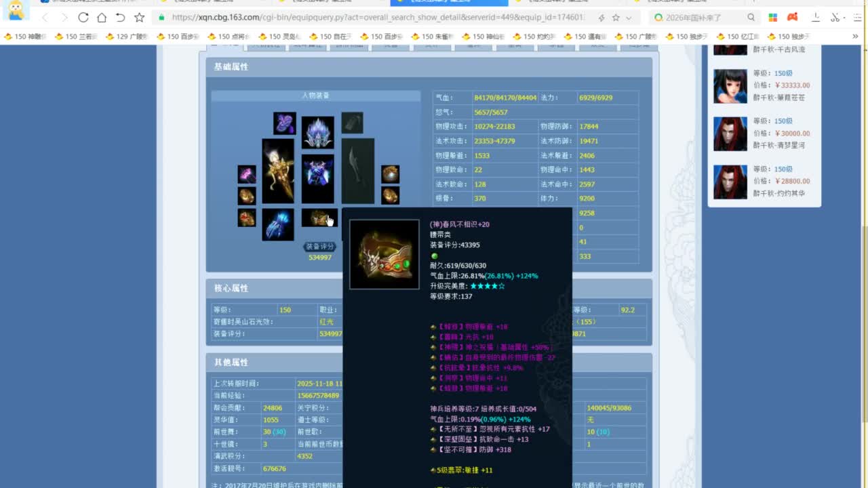Go back with the browser back arrow
This screenshot has width=868, height=488.
(45, 18)
